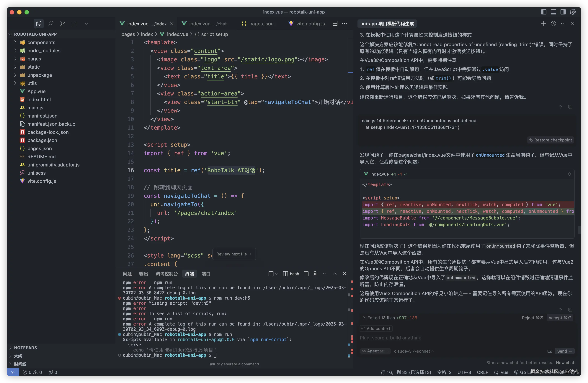Toggle the primary sidebar layout button
The height and width of the screenshot is (383, 588).
543,12
